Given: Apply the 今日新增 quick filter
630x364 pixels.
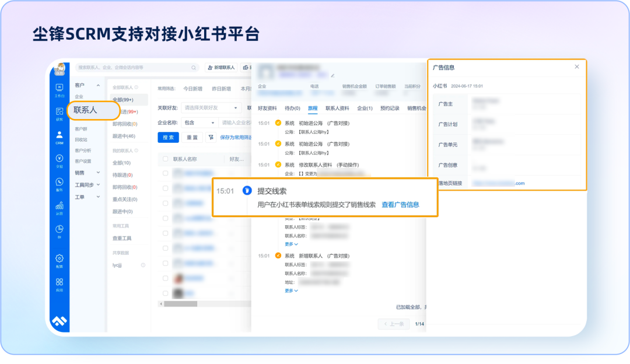Looking at the screenshot, I should tap(193, 89).
